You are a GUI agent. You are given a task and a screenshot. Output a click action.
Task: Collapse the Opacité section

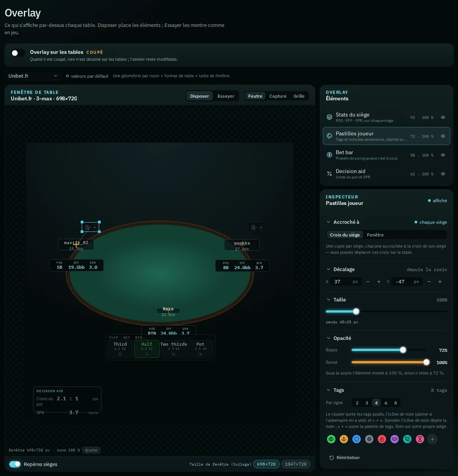[329, 338]
